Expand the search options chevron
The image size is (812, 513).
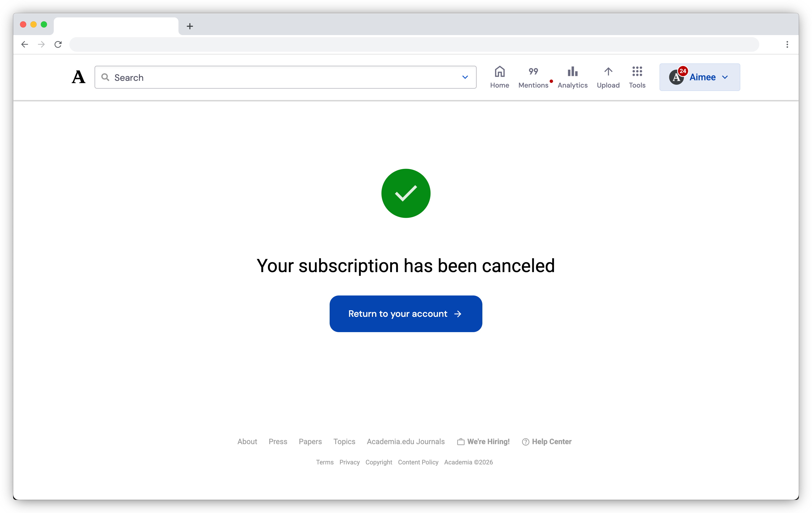[x=465, y=77]
